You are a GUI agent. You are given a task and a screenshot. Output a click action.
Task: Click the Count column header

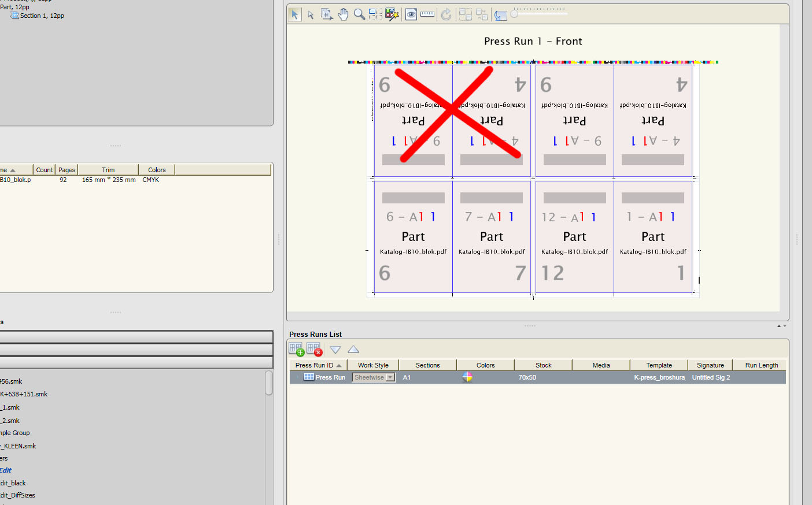click(45, 170)
